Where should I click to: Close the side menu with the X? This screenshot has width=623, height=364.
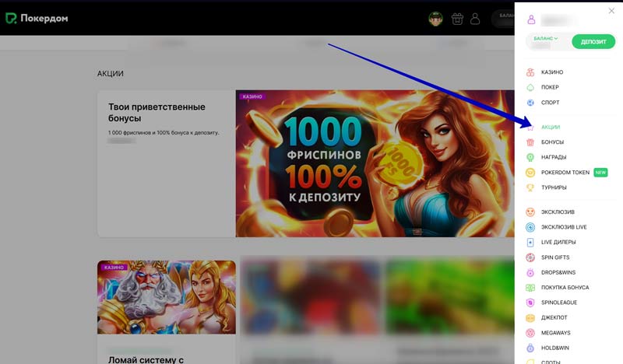click(611, 10)
